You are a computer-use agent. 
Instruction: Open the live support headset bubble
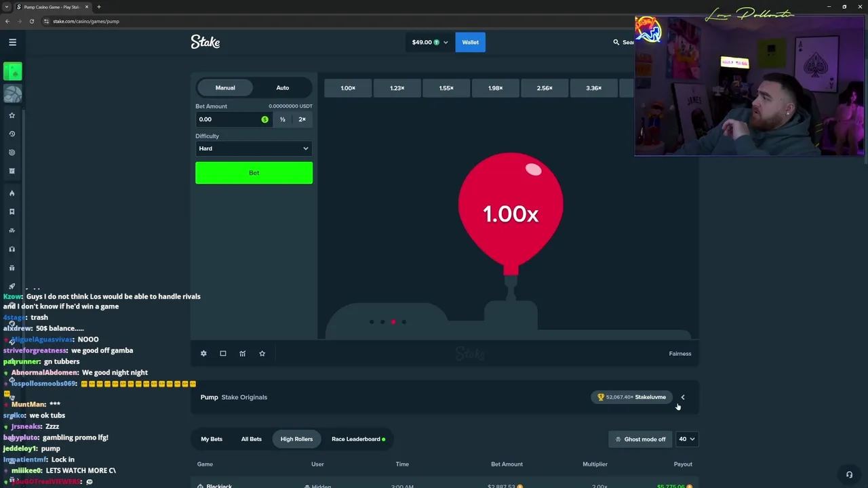pyautogui.click(x=849, y=475)
